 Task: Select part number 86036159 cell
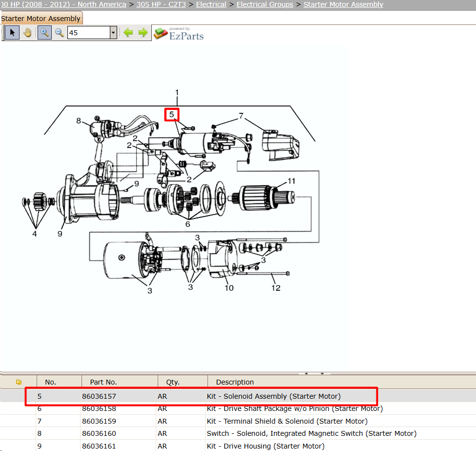point(99,421)
